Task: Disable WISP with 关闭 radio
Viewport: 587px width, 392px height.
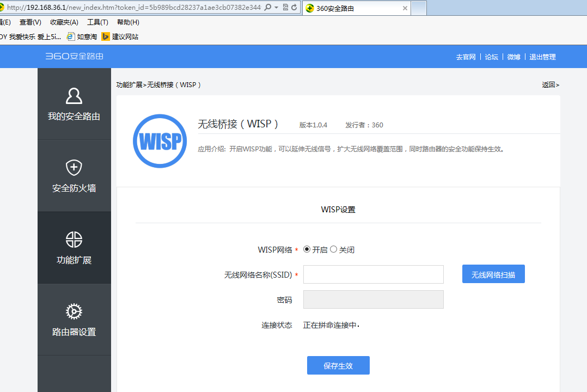Action: (334, 249)
